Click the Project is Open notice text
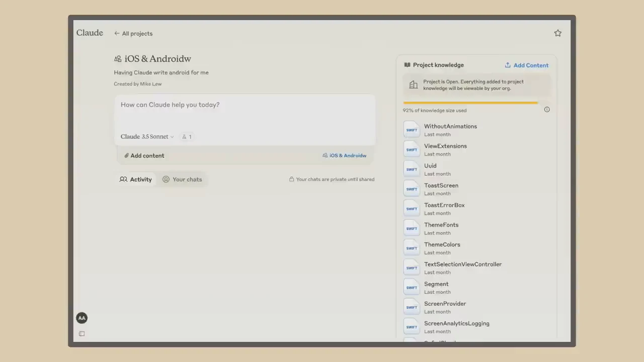Screen dimensions: 644x362 [x=473, y=85]
